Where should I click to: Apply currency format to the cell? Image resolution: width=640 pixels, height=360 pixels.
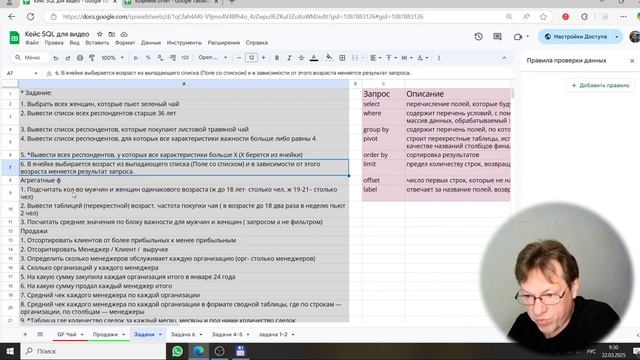(x=136, y=58)
